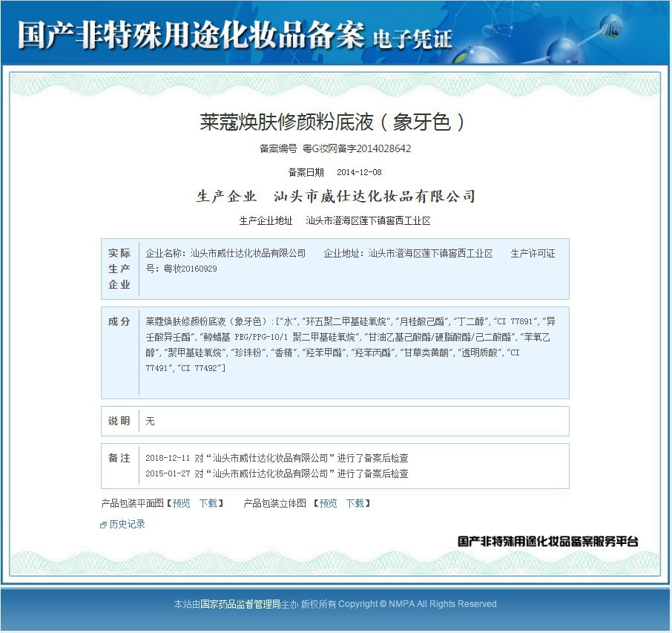The width and height of the screenshot is (672, 633).
Task: Select filing number 粤G妆网备字2014028642
Action: pyautogui.click(x=357, y=148)
